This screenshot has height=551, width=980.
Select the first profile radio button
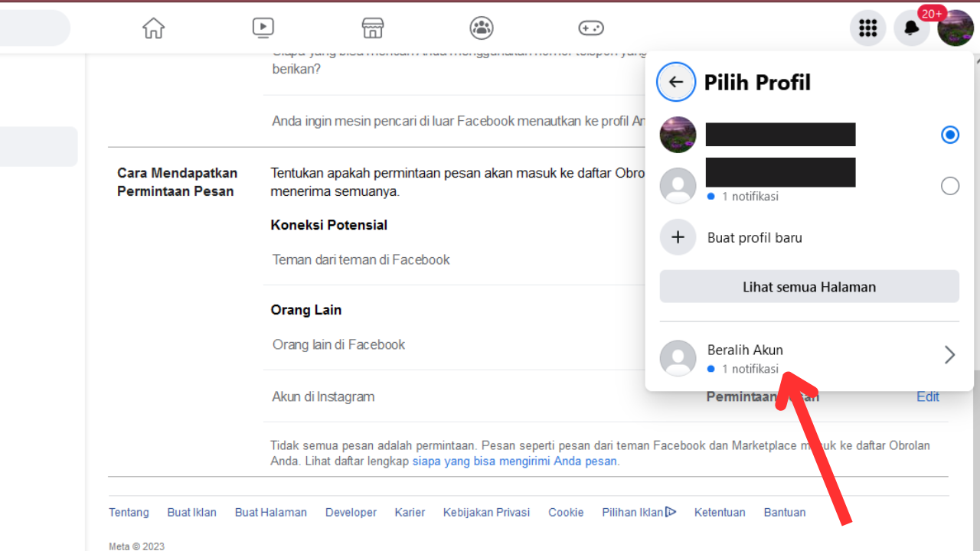click(950, 135)
